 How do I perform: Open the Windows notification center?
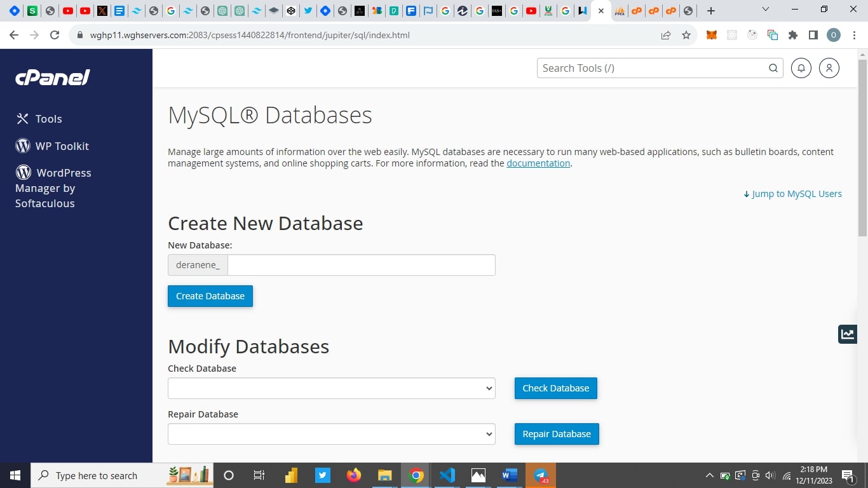click(848, 475)
